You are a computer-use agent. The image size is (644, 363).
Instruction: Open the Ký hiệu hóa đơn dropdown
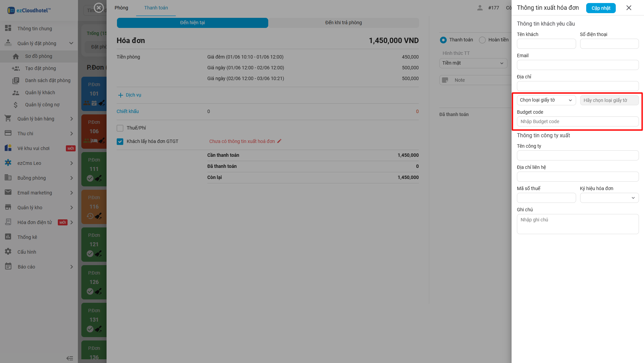(609, 198)
